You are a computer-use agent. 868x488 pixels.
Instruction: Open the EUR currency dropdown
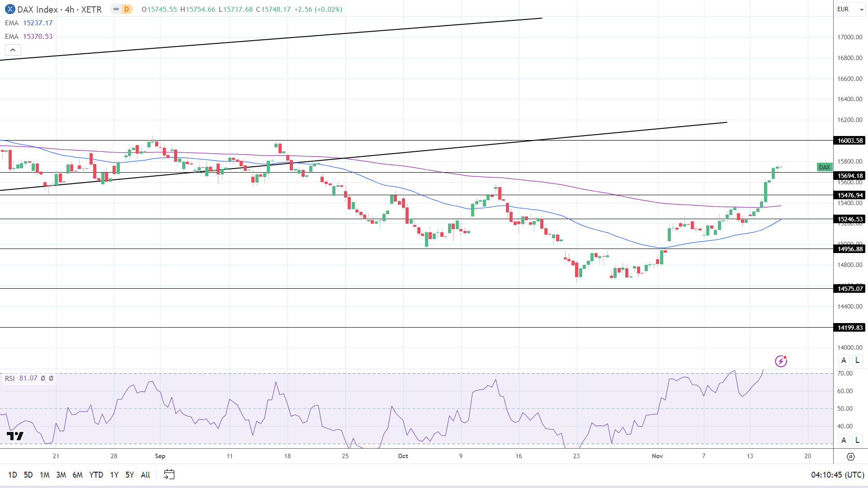pyautogui.click(x=850, y=9)
